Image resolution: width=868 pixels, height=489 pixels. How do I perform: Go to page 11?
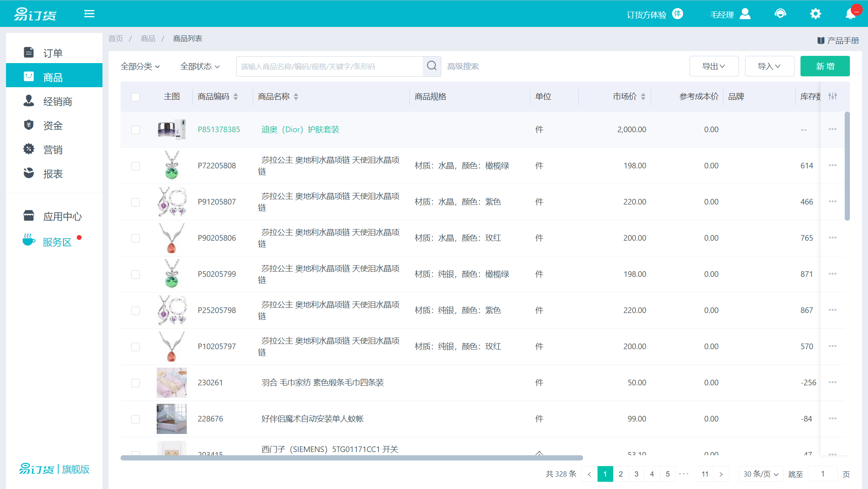pos(705,474)
